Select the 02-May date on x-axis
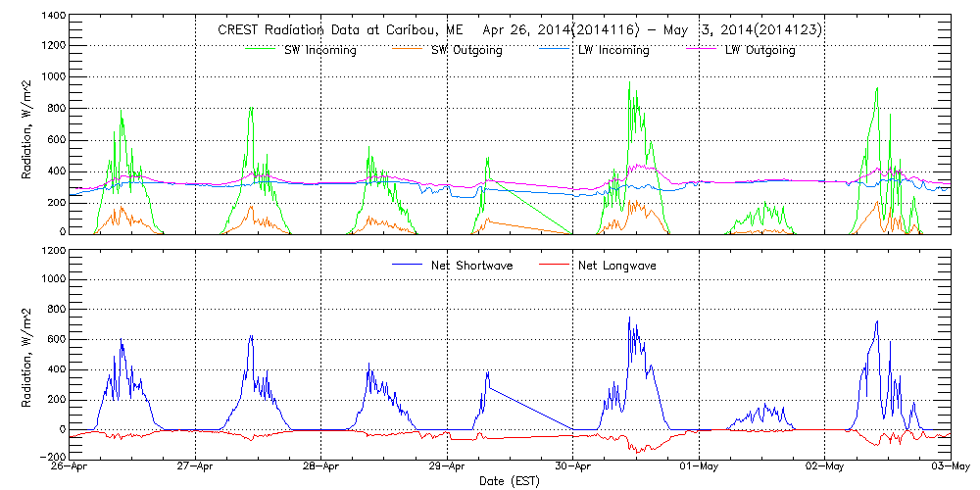The image size is (980, 490). click(x=824, y=466)
